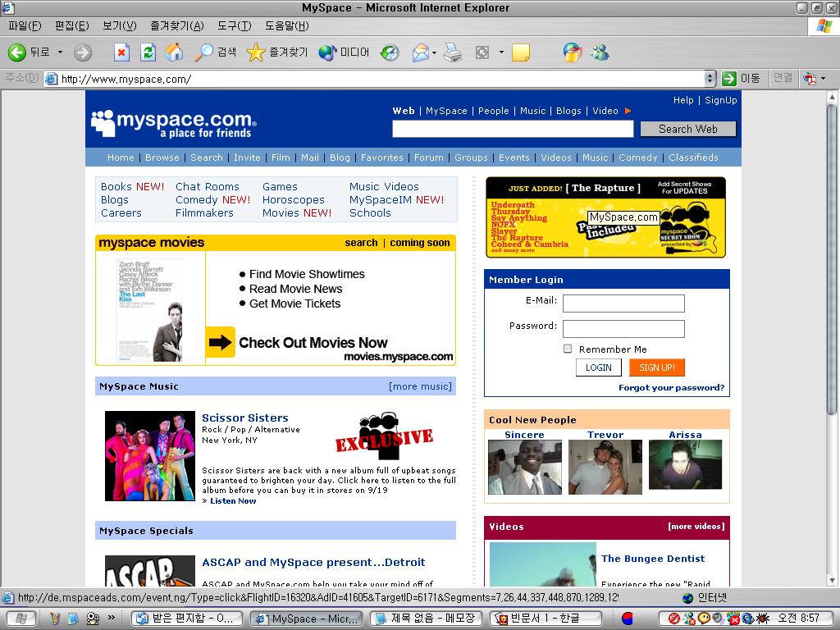Click the orange SIGN UP! button

[657, 367]
